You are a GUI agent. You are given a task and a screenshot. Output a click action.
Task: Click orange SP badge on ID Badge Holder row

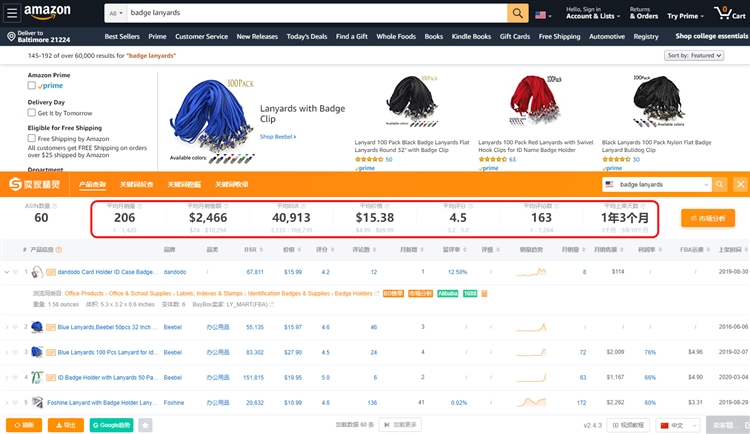click(51, 378)
